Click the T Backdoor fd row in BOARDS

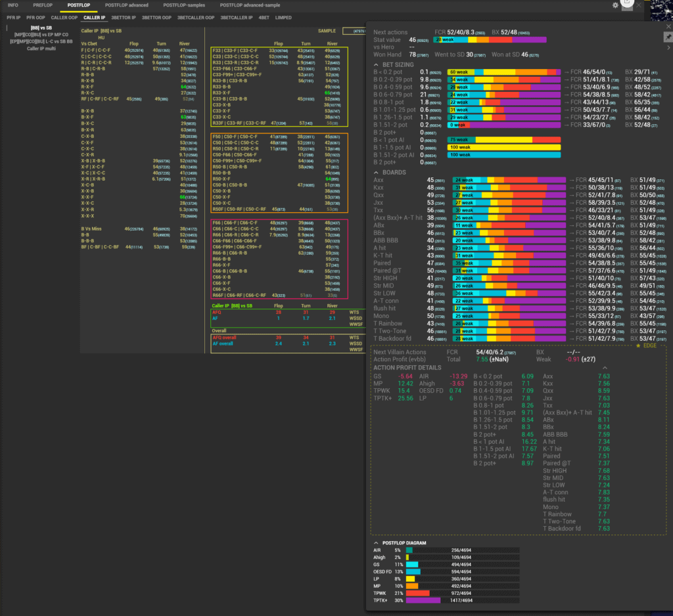(519, 338)
